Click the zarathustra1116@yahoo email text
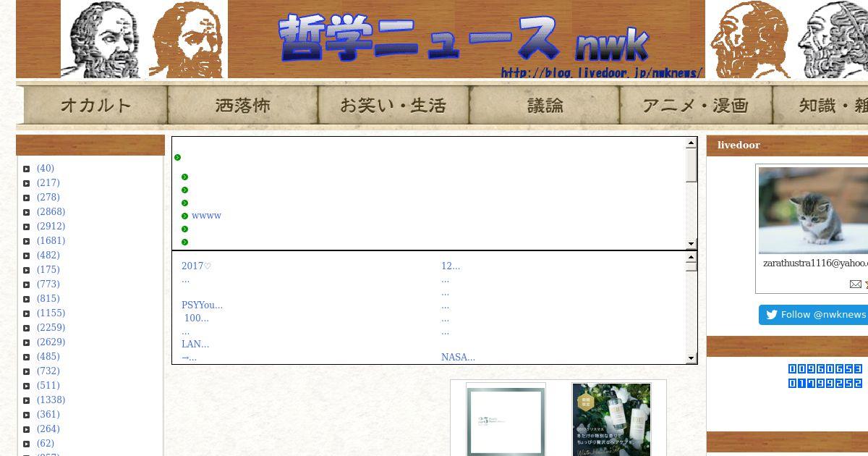 coord(815,263)
